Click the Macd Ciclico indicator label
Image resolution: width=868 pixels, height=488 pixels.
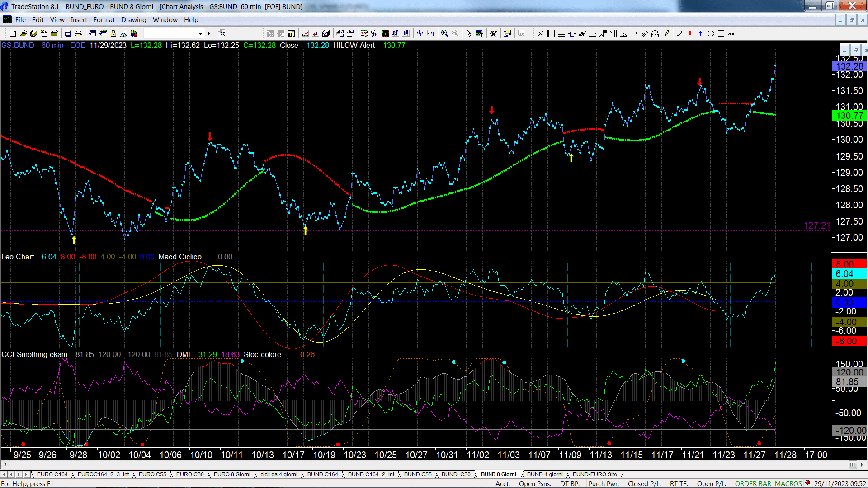pos(180,257)
